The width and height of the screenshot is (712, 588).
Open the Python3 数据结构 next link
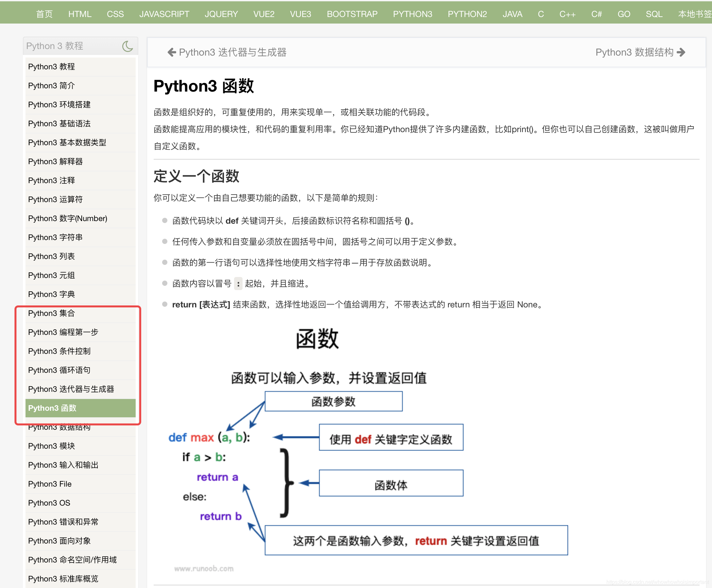pos(636,52)
